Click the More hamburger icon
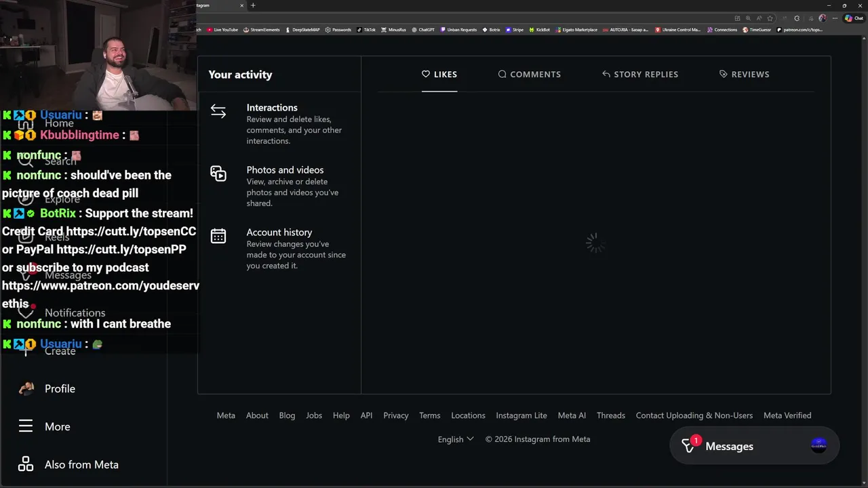868x488 pixels. click(x=26, y=426)
